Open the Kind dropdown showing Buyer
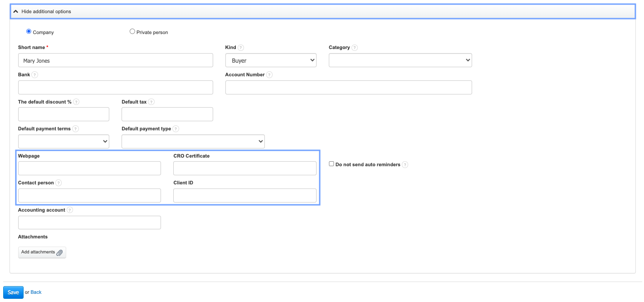 pyautogui.click(x=271, y=60)
